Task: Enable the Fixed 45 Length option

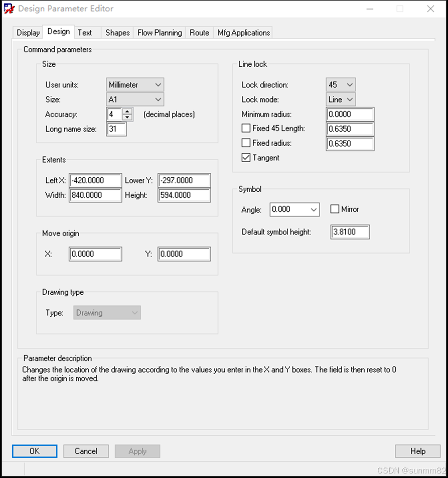Action: (246, 128)
